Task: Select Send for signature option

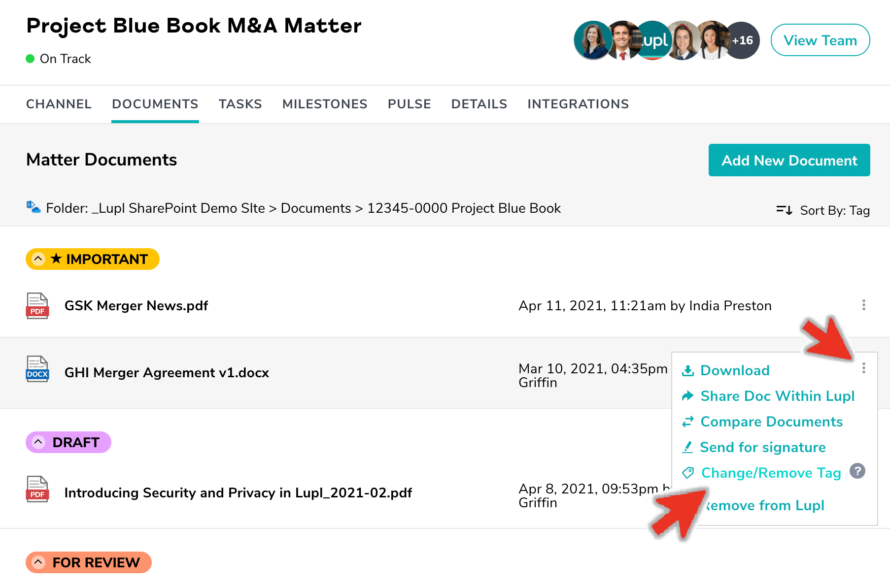Action: coord(762,447)
